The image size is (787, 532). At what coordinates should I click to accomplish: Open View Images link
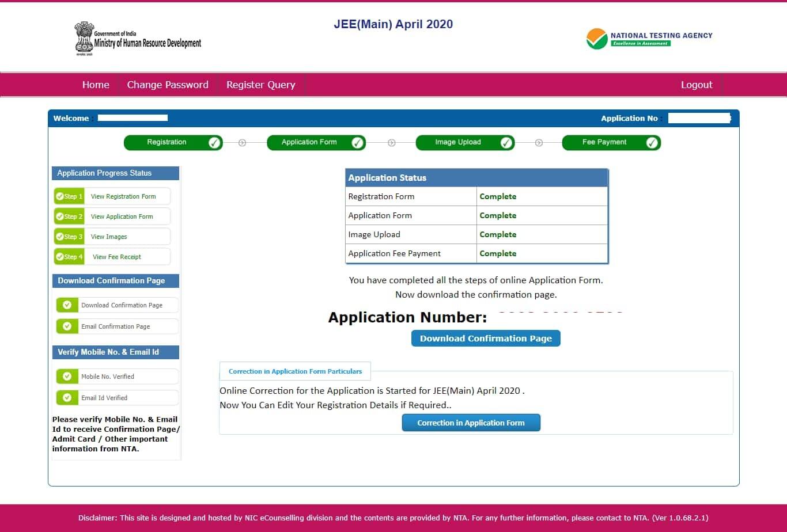(x=109, y=237)
